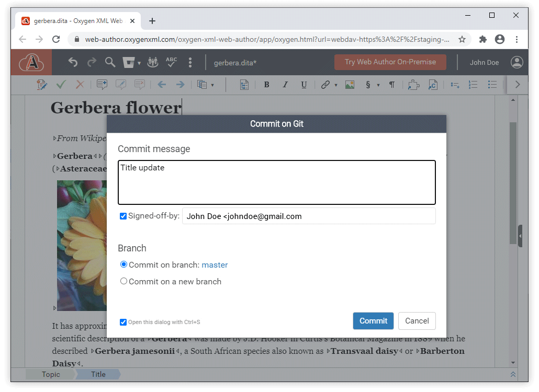
Task: Add a comment with the plus icon
Action: (102, 85)
